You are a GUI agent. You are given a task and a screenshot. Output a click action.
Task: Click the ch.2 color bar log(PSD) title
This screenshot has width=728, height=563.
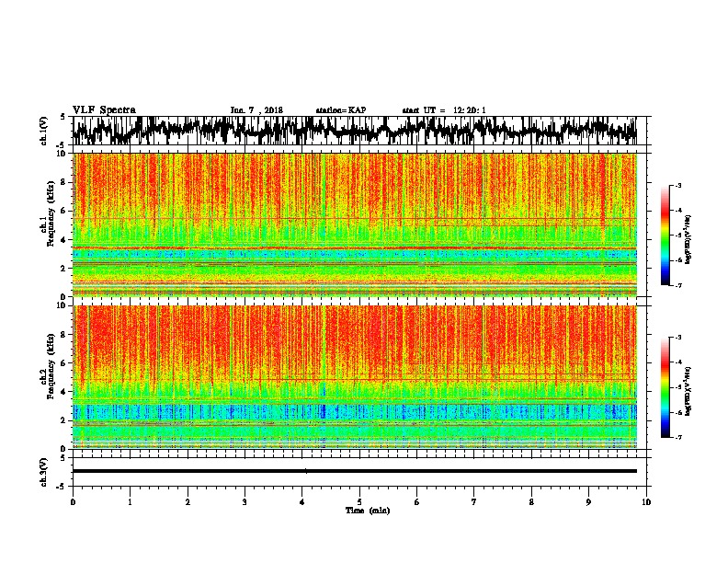click(688, 392)
